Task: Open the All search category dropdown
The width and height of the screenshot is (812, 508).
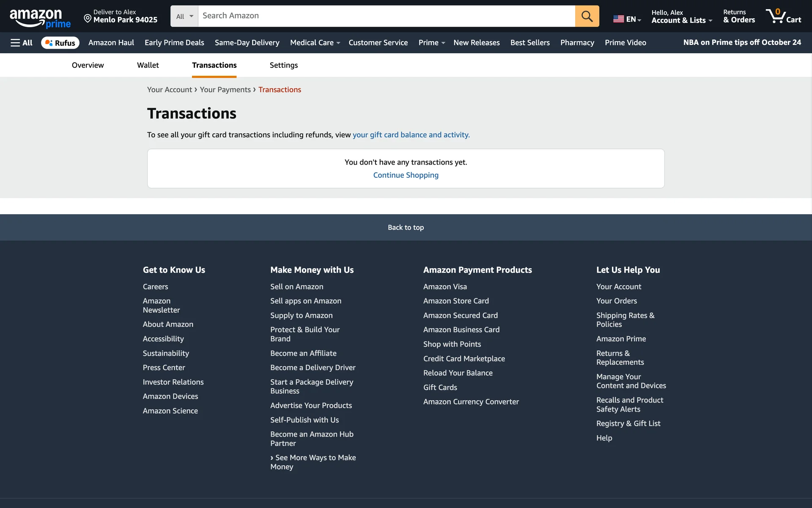Action: 184,16
